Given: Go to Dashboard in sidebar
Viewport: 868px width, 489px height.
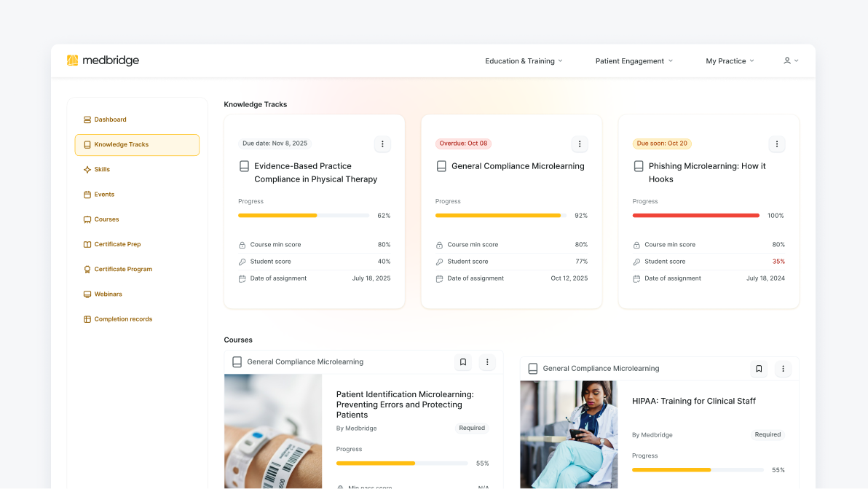Looking at the screenshot, I should coord(138,120).
